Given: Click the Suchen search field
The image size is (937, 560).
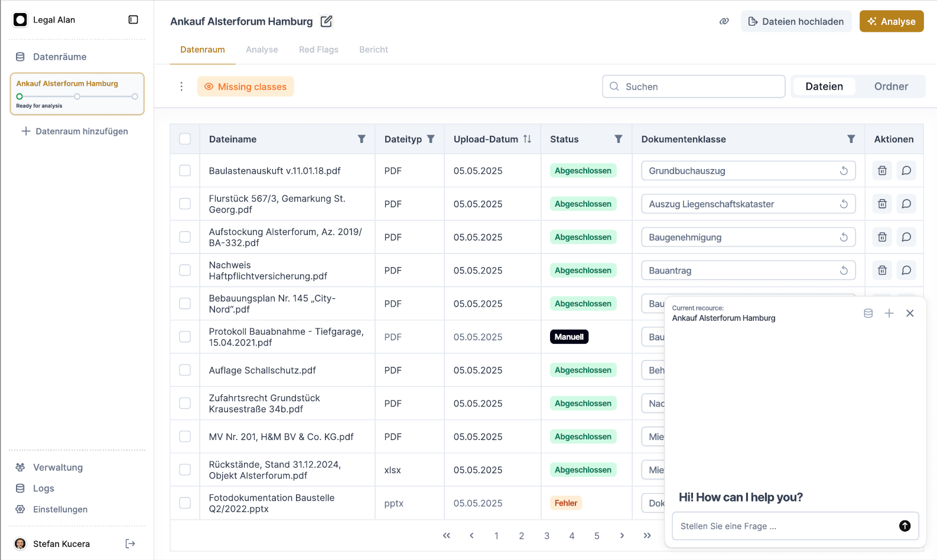Looking at the screenshot, I should (x=694, y=86).
